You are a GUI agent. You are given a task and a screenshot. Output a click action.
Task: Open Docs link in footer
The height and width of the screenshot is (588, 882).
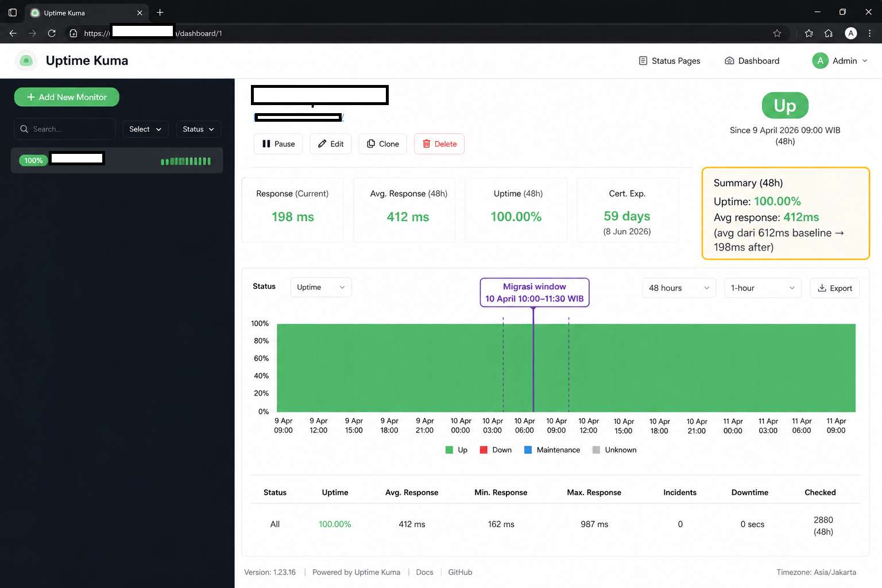(x=424, y=572)
